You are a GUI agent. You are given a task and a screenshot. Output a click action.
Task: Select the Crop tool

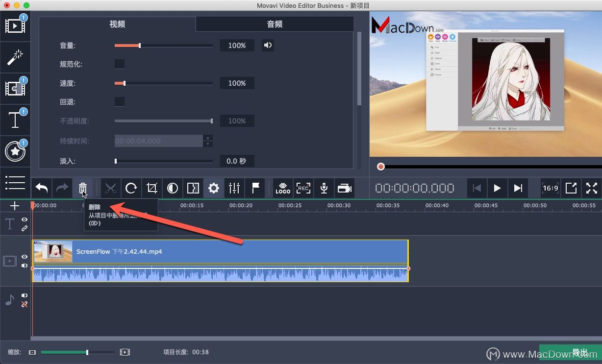[152, 188]
